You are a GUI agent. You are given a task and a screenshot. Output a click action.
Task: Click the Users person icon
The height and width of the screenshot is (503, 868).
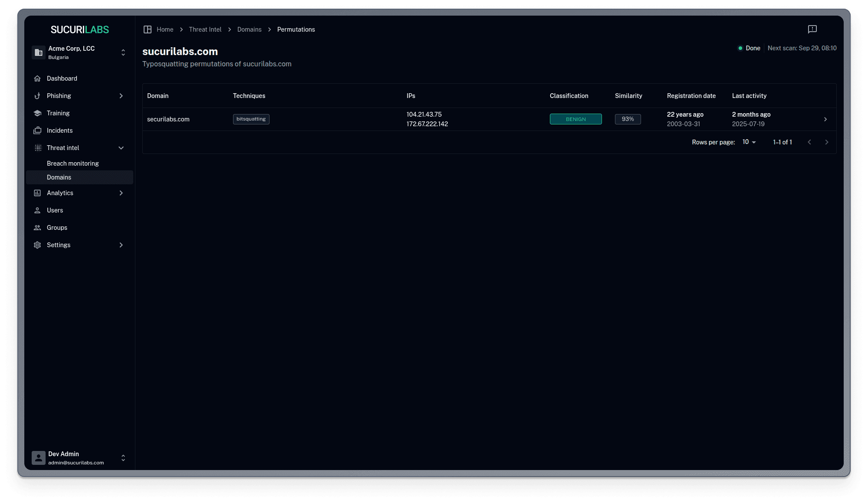tap(37, 210)
